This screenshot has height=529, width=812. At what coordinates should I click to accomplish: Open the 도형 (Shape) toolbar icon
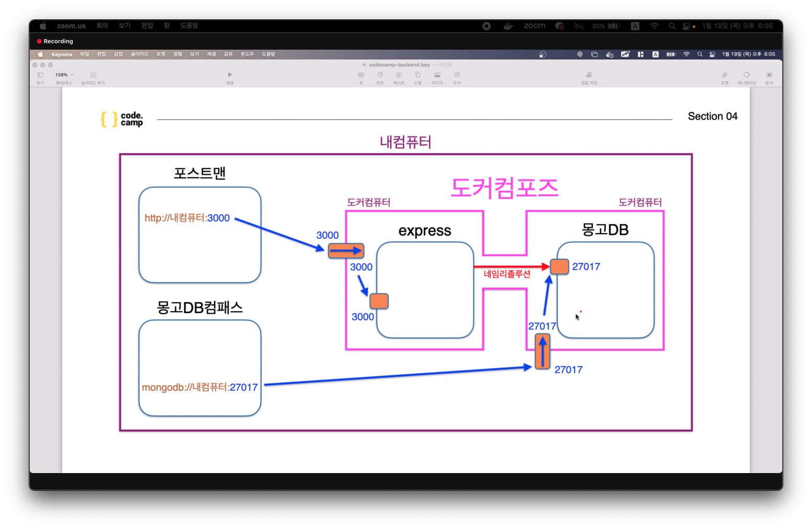418,75
